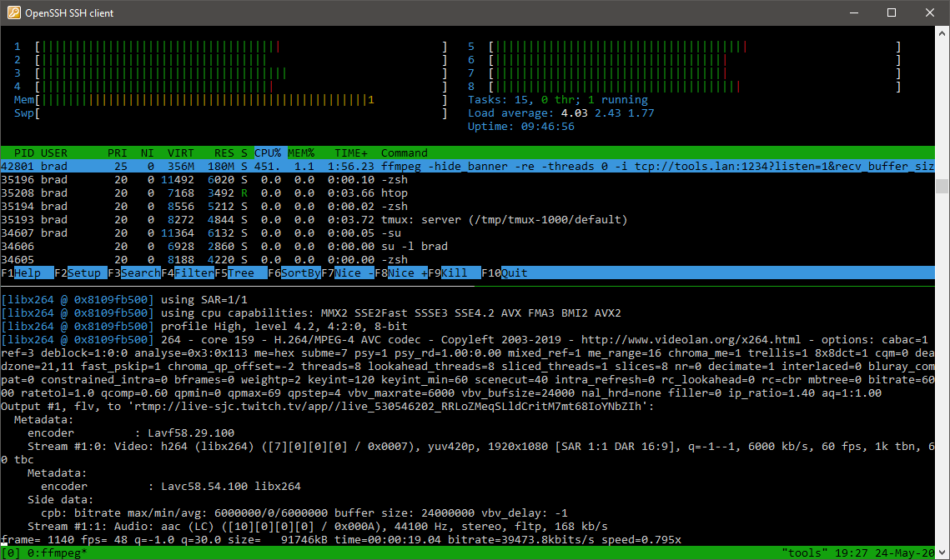
Task: Raise niceness with F8 Nice +
Action: [407, 273]
